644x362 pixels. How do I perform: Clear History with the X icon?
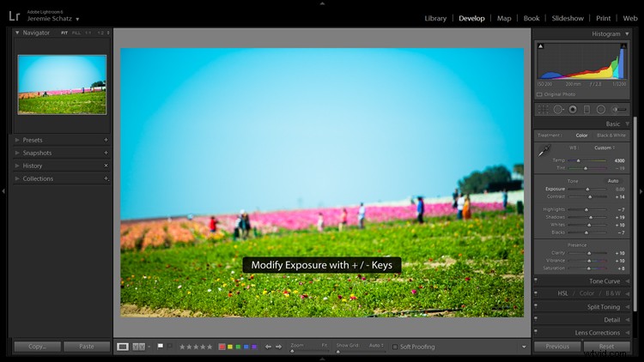tap(106, 166)
